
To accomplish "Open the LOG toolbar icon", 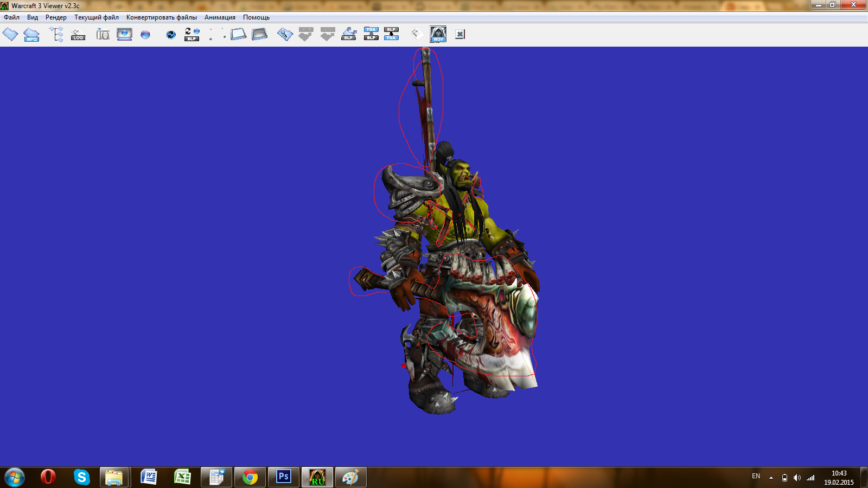I will [x=78, y=35].
